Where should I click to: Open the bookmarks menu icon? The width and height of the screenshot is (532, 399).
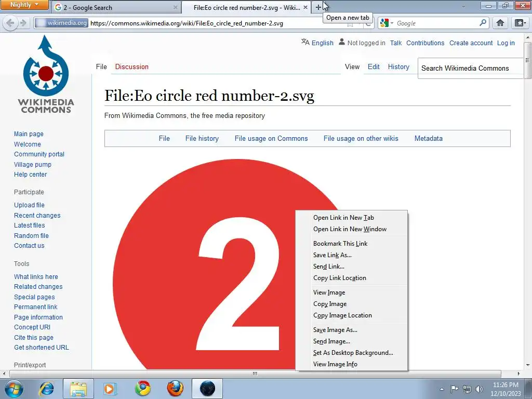tap(520, 23)
